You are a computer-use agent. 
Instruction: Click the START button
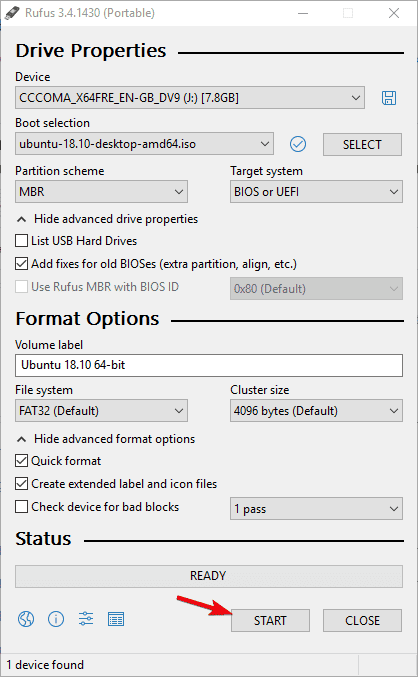[x=270, y=620]
